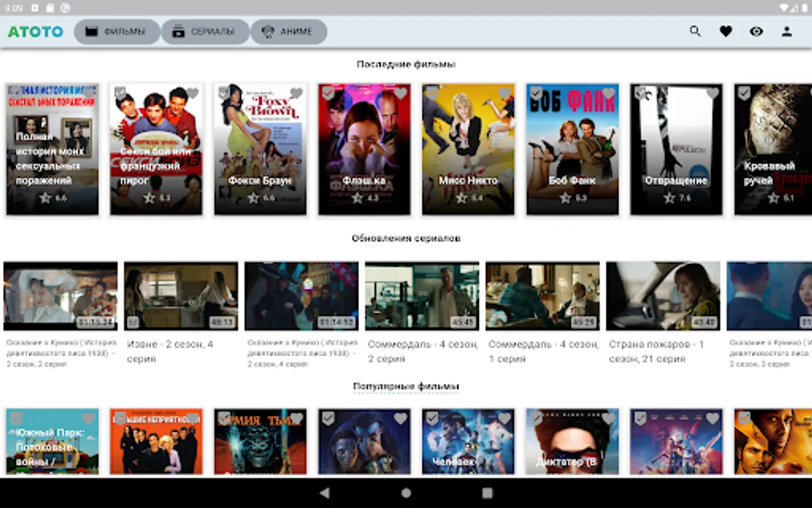The height and width of the screenshot is (508, 812).
Task: Click 'Страна пожаров - 1 сезон, 21 серия' caption
Action: pyautogui.click(x=656, y=351)
